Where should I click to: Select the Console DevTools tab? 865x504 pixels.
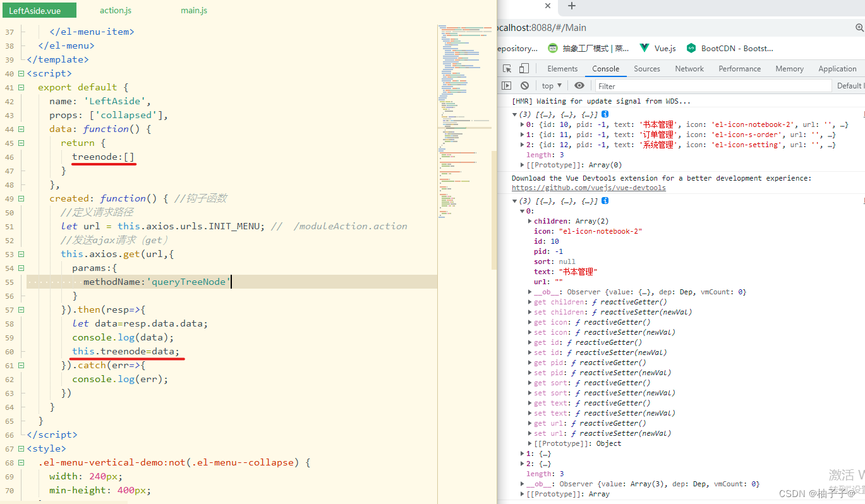606,69
